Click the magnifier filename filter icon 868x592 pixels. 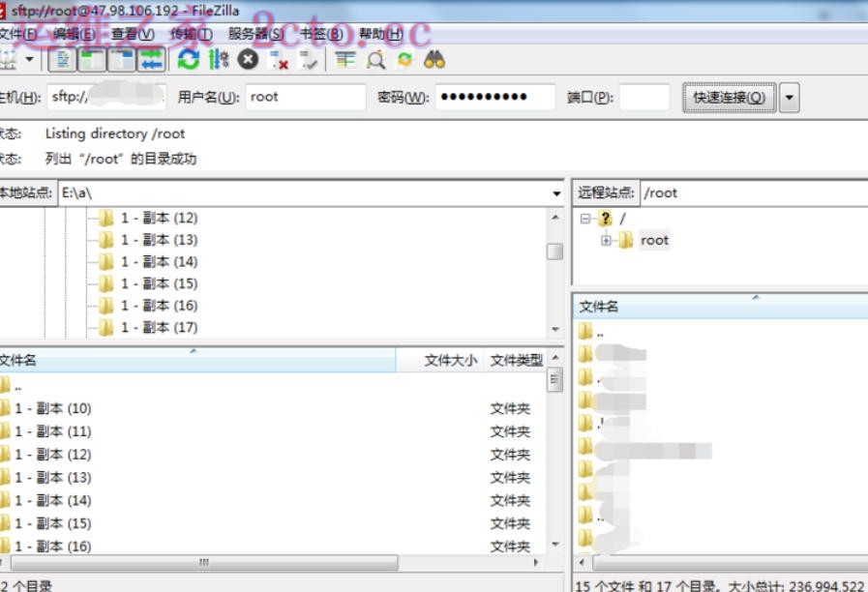click(375, 60)
